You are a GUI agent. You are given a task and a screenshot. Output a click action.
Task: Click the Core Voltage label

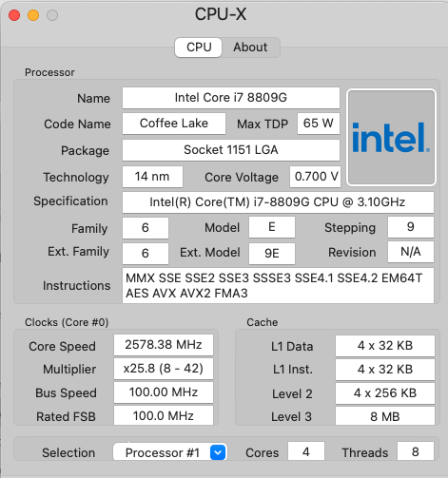242,178
